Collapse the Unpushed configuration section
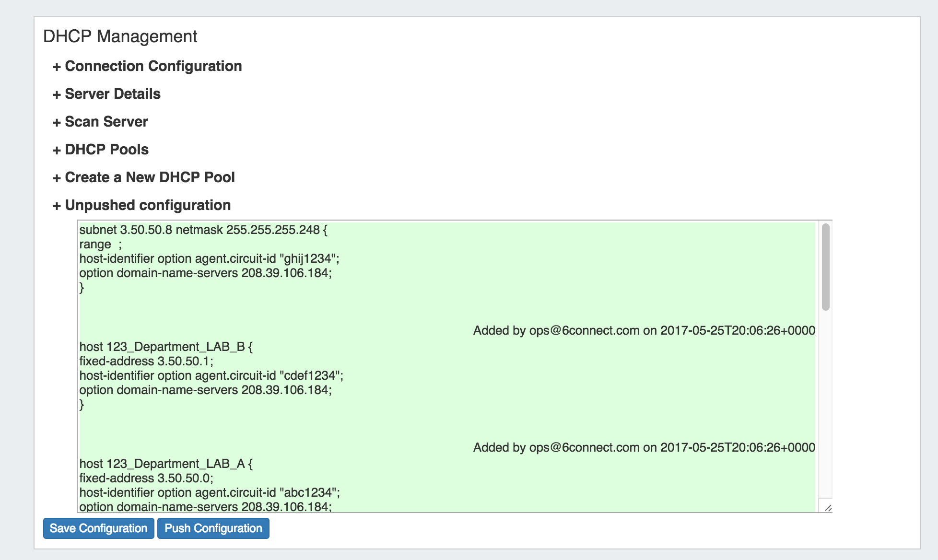The height and width of the screenshot is (560, 938). pyautogui.click(x=148, y=205)
